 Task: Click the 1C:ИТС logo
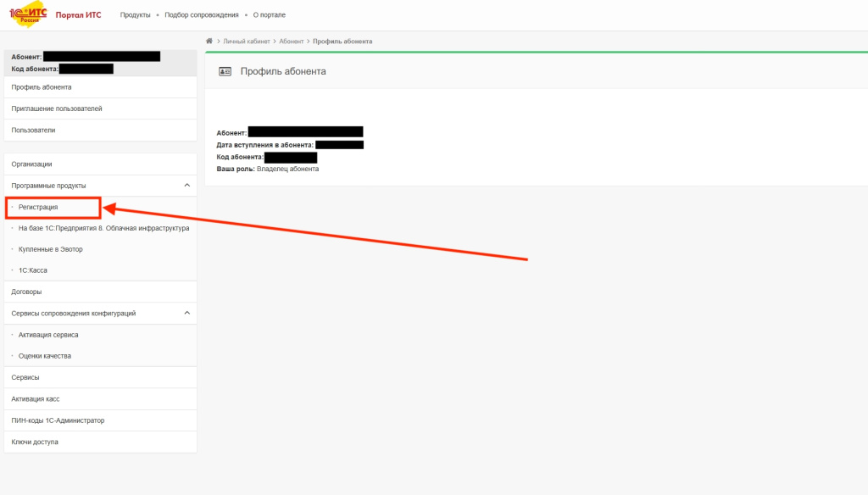click(x=28, y=14)
